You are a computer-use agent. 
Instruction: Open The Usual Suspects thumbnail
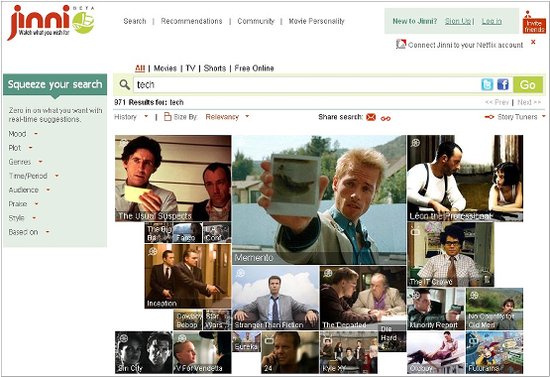[x=173, y=178]
